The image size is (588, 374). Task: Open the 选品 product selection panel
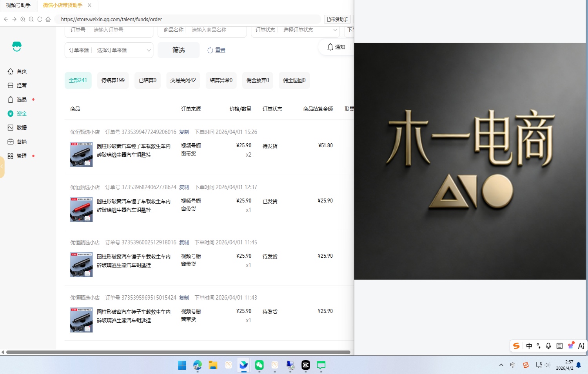[22, 99]
